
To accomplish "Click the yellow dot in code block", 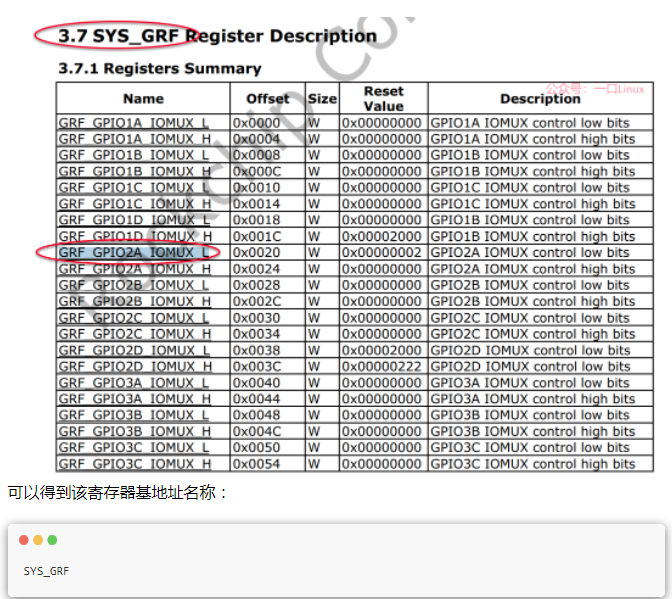I will 38,540.
